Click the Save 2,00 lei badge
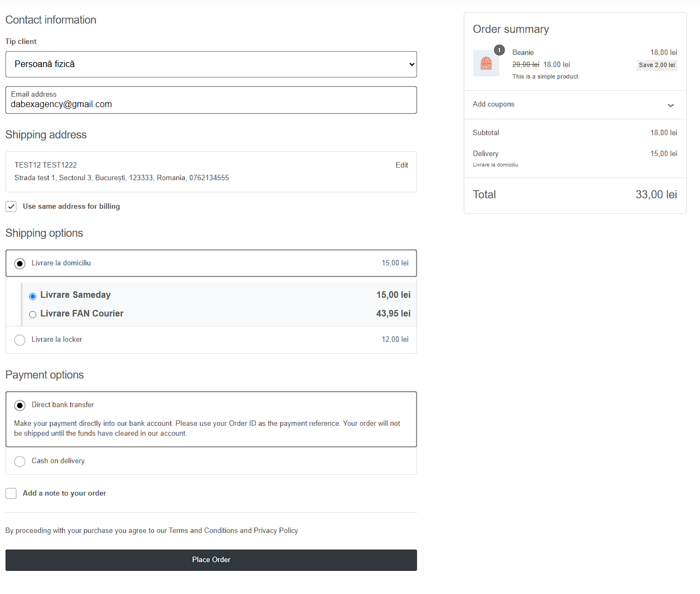 pyautogui.click(x=657, y=65)
